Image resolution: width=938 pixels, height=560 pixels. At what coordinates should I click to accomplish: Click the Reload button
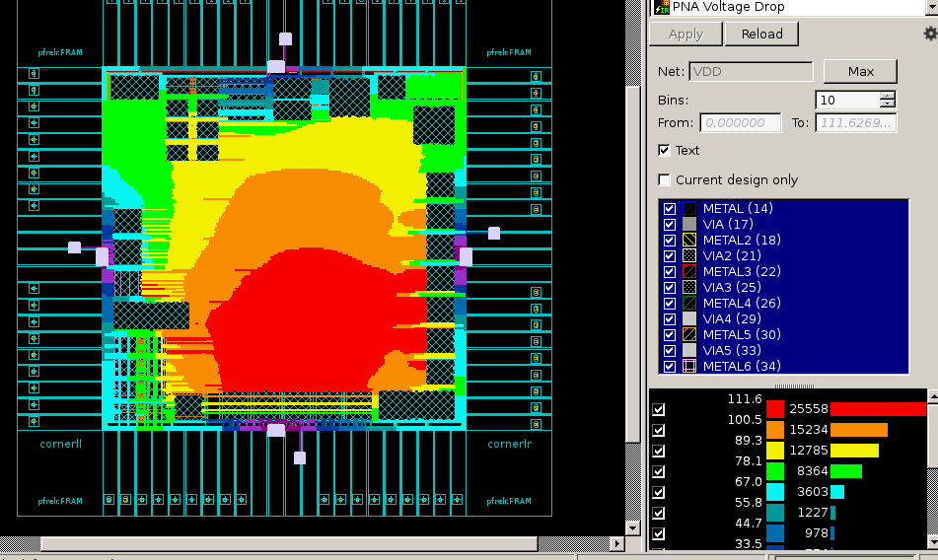pos(761,35)
